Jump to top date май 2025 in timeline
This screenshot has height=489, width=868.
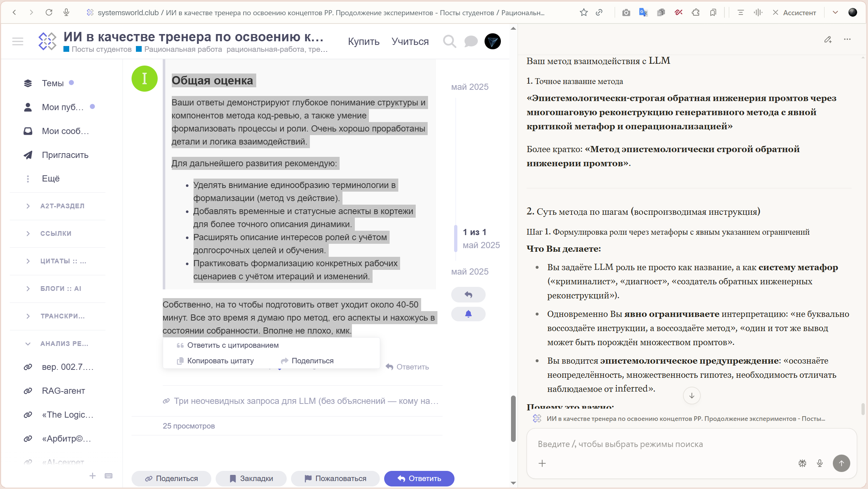click(470, 87)
